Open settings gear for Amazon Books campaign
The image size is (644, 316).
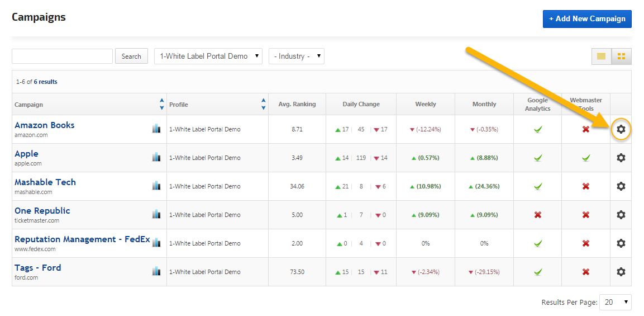[x=621, y=129]
